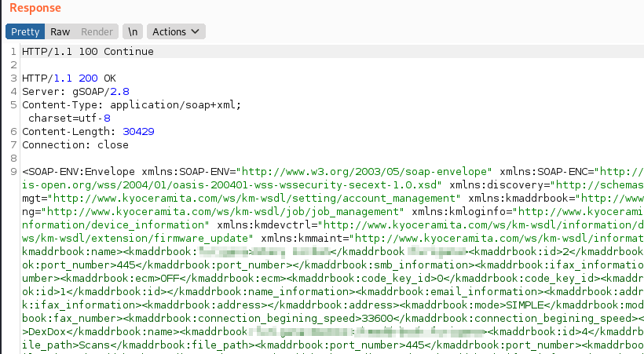Click line number 9 in the gutter
The width and height of the screenshot is (644, 354).
tap(13, 171)
